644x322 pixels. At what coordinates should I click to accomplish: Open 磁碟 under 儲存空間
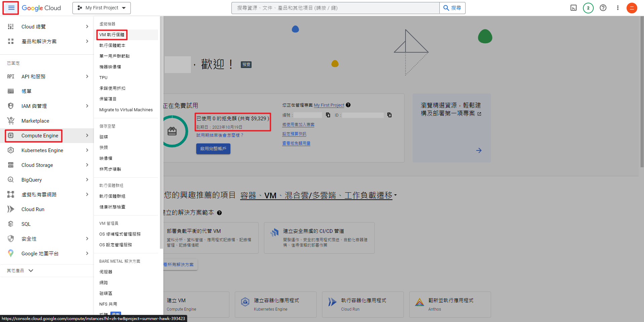103,136
